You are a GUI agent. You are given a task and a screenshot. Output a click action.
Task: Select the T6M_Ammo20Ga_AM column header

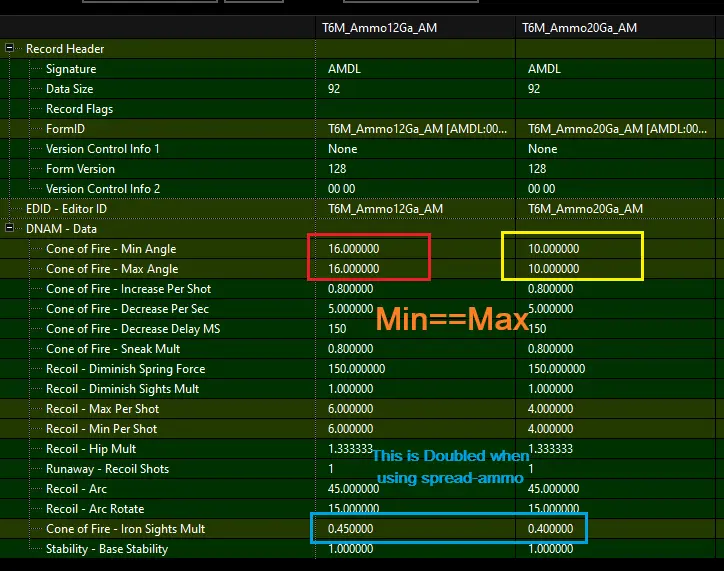pyautogui.click(x=579, y=28)
